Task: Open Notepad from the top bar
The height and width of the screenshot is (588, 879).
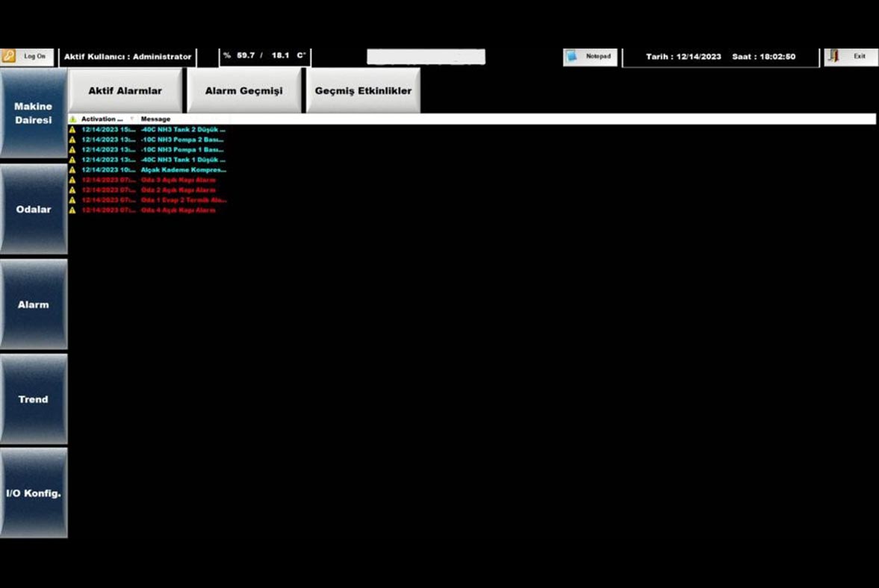Action: tap(590, 57)
